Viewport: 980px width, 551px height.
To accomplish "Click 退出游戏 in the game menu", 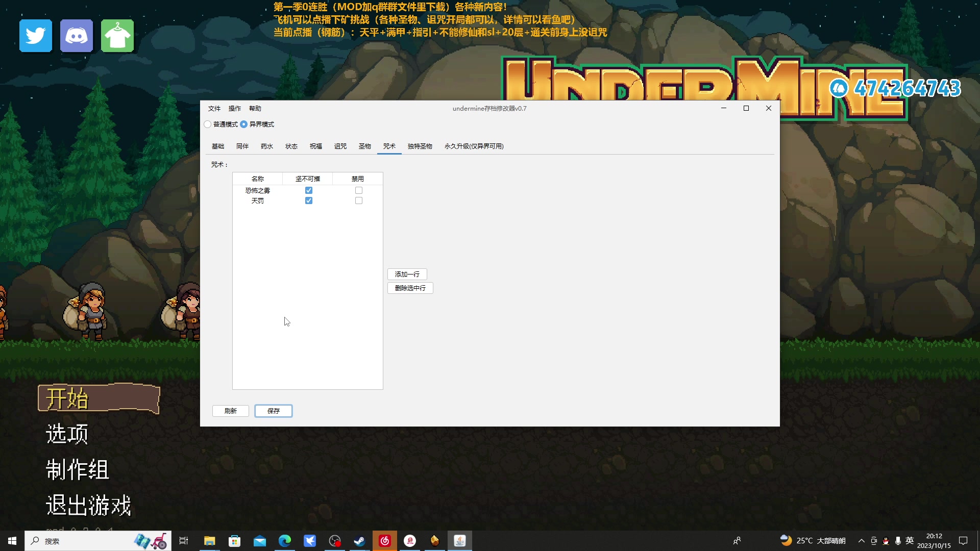I will (x=89, y=505).
